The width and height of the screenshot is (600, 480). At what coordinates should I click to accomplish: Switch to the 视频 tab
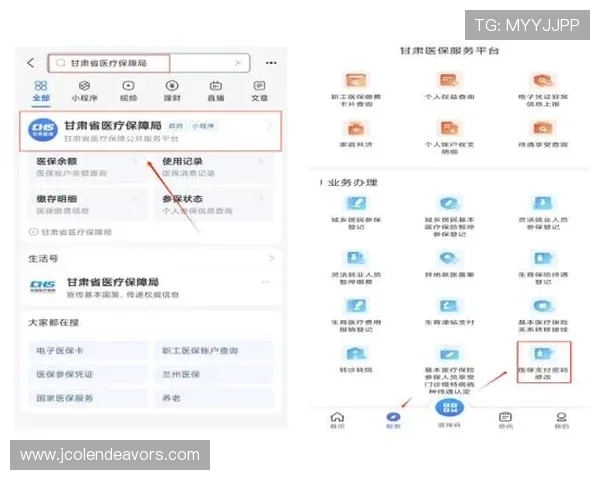pyautogui.click(x=128, y=91)
